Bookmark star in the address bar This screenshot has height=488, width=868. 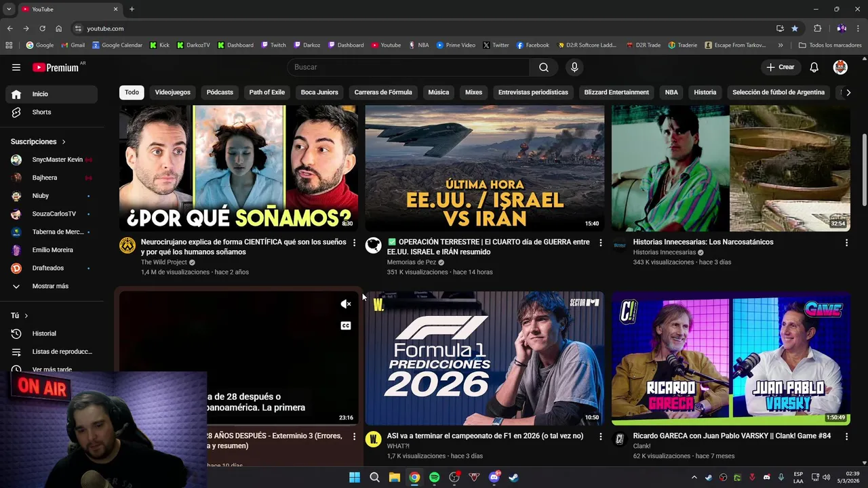point(795,28)
